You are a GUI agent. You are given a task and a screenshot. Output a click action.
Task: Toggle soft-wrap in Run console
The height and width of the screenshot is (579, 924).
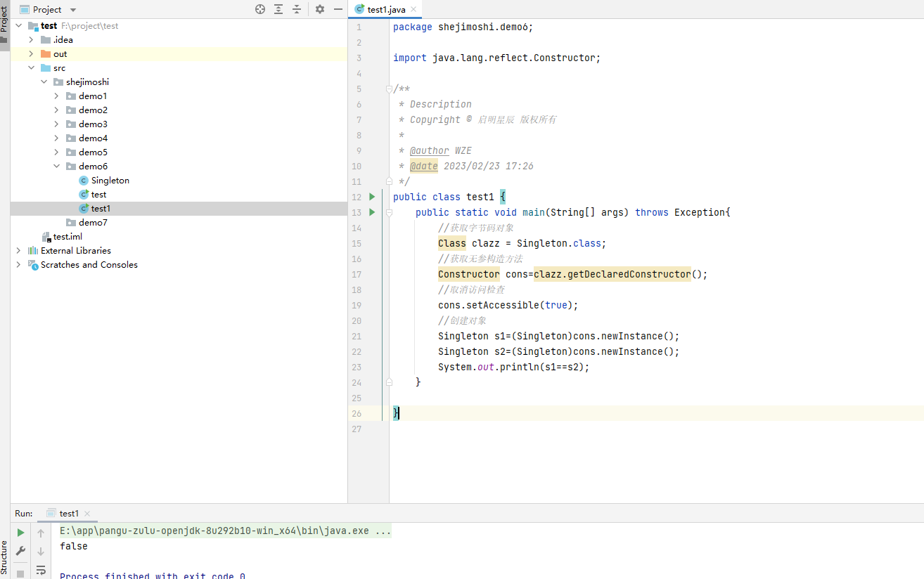(x=41, y=569)
